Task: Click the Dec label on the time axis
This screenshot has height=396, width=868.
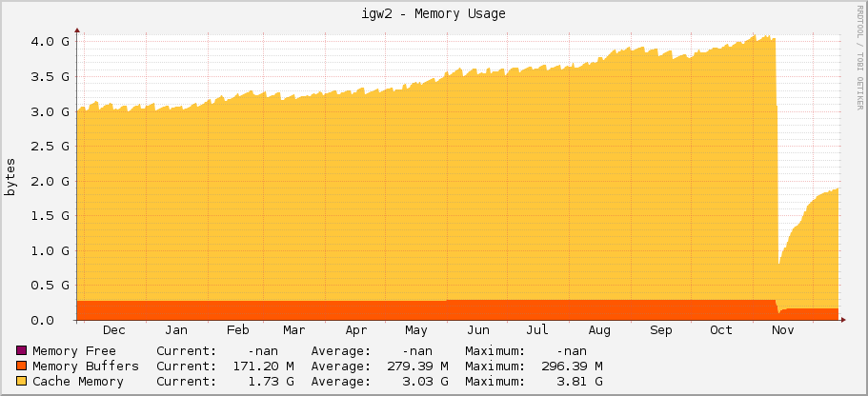Action: point(113,330)
